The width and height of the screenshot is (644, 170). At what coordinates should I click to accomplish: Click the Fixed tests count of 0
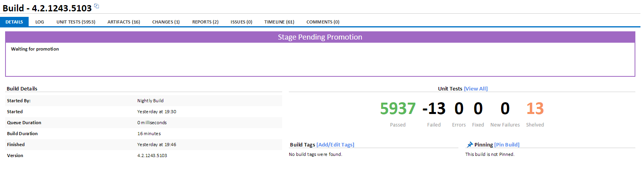pos(478,109)
